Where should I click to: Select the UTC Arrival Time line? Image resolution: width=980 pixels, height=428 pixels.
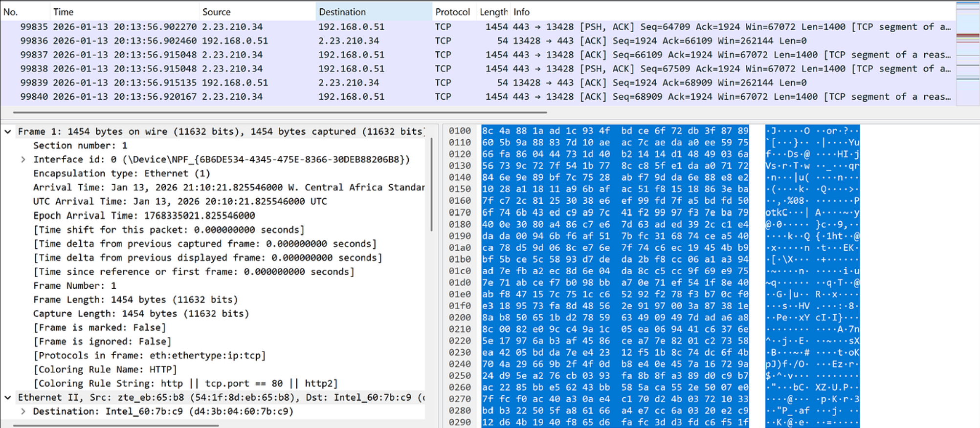point(180,201)
